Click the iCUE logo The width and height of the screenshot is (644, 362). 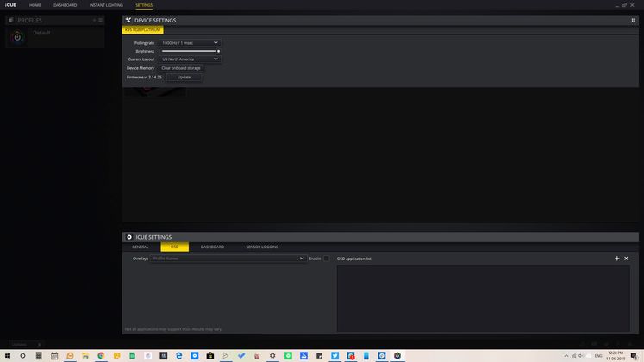pyautogui.click(x=10, y=5)
